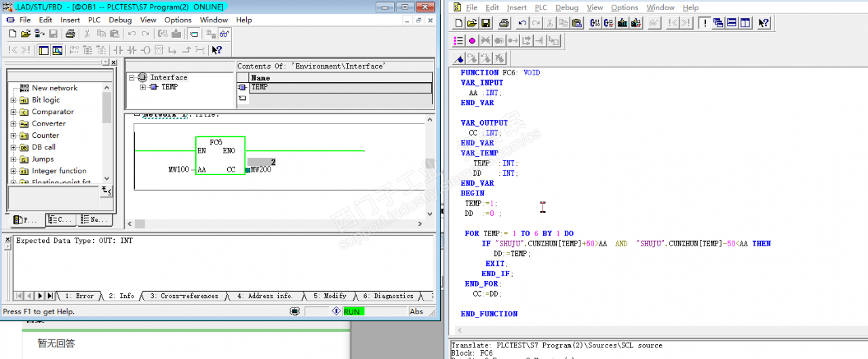Click the undo icon in SCL editor toolbar

pyautogui.click(x=522, y=23)
